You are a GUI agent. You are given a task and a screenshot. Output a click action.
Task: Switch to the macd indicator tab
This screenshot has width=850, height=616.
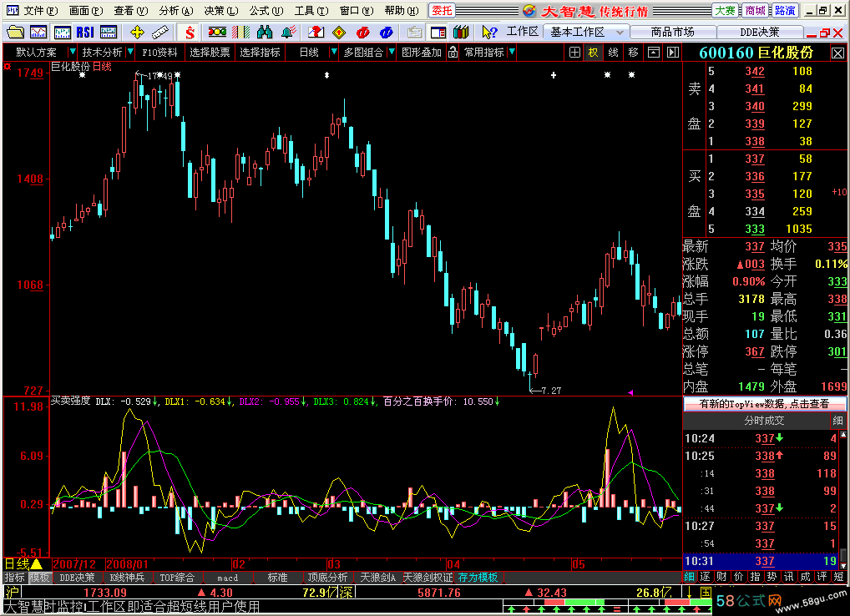pos(228,578)
